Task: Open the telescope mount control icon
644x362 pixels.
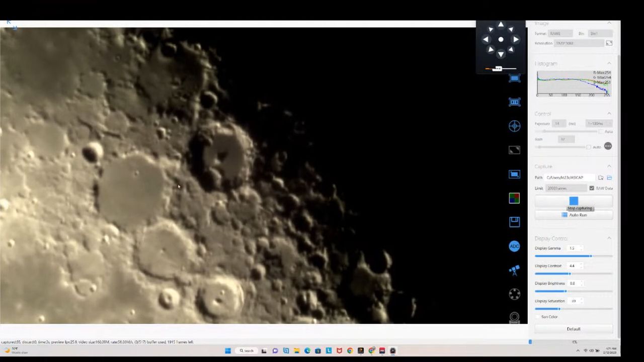Action: coord(514,270)
